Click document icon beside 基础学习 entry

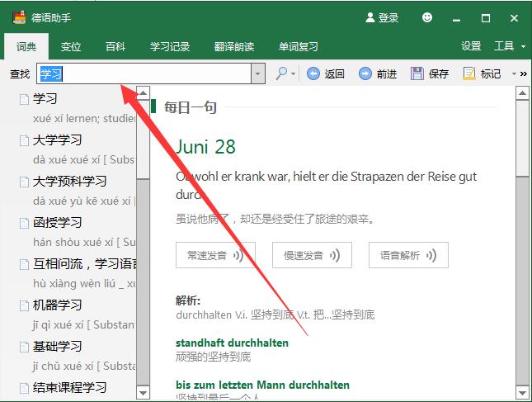tap(24, 347)
